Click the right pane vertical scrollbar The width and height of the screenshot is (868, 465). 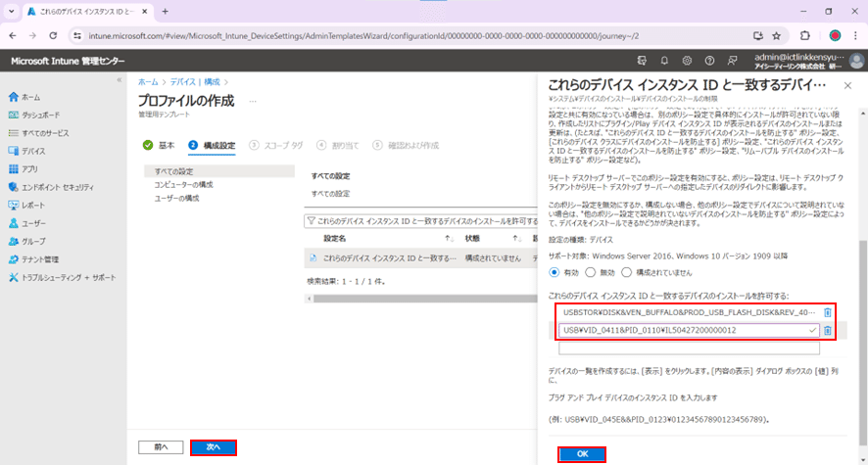(x=863, y=343)
